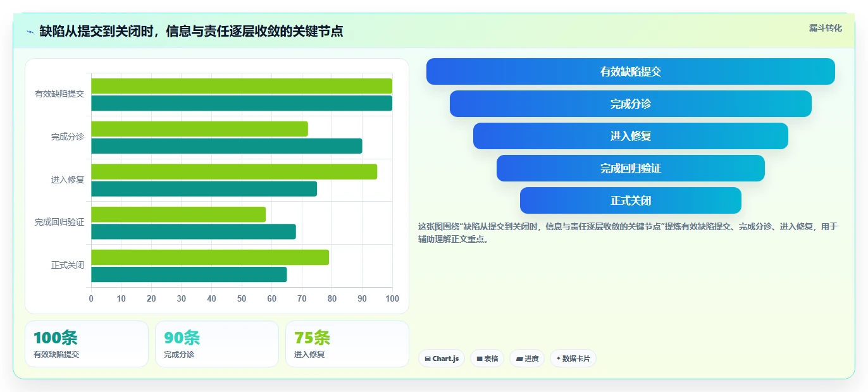This screenshot has height=392, width=868.
Task: Click the 漏斗转化 tag in the header
Action: (x=825, y=28)
